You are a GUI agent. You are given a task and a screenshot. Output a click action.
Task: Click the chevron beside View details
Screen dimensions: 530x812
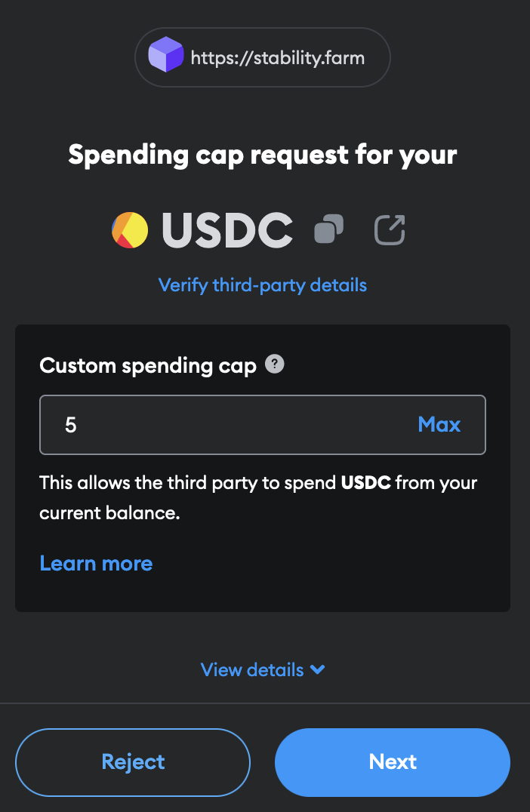point(317,669)
